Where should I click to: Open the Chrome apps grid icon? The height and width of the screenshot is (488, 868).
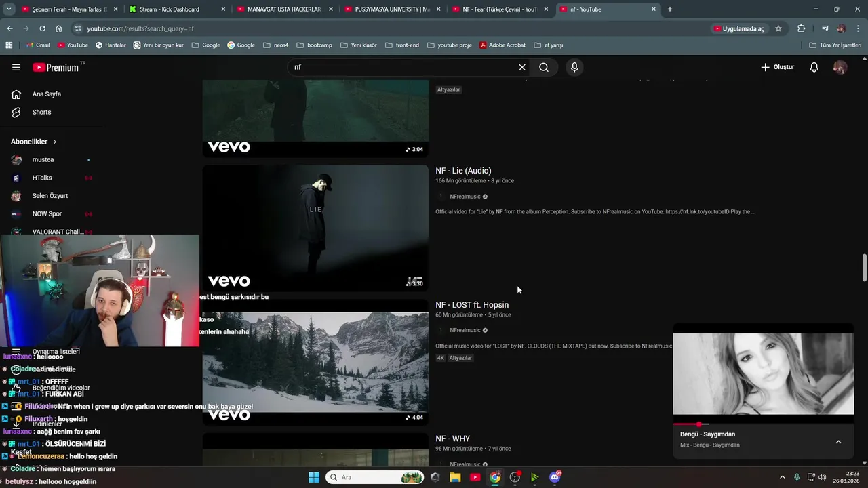9,45
